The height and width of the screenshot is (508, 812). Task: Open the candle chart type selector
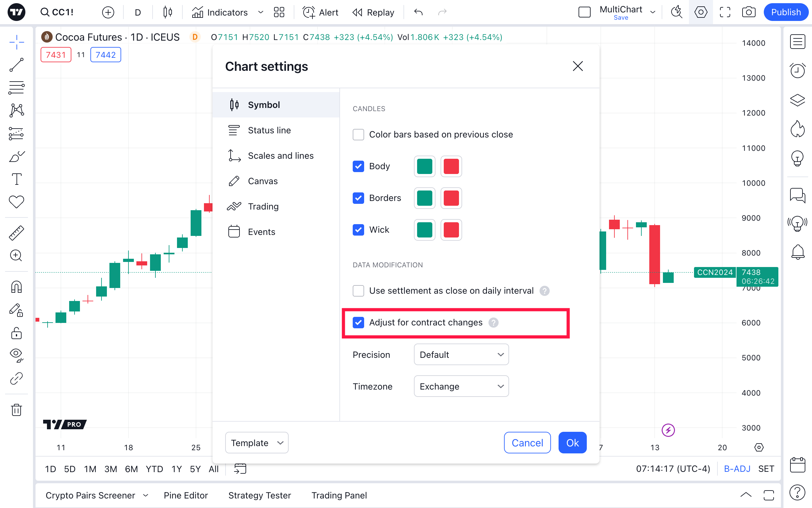pos(168,12)
